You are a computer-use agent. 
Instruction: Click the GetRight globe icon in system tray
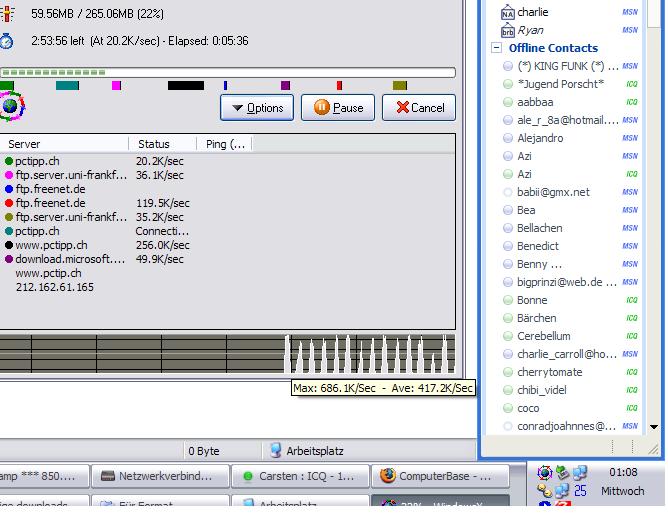pos(544,473)
